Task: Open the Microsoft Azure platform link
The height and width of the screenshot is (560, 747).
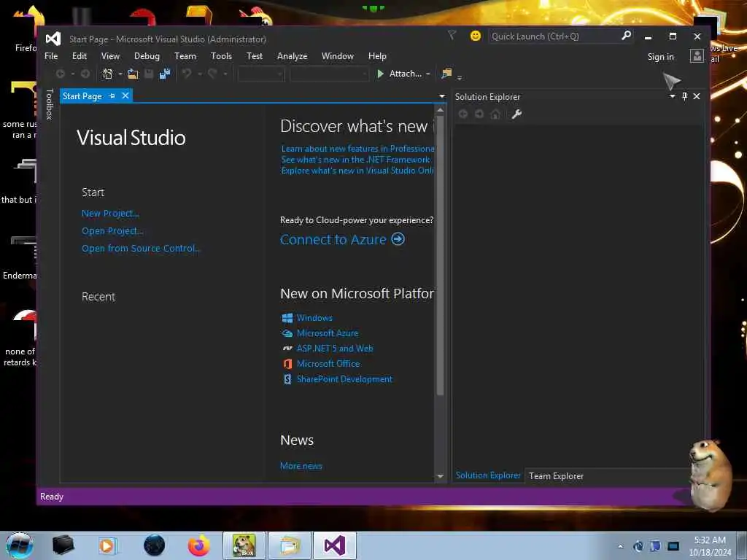Action: click(328, 333)
